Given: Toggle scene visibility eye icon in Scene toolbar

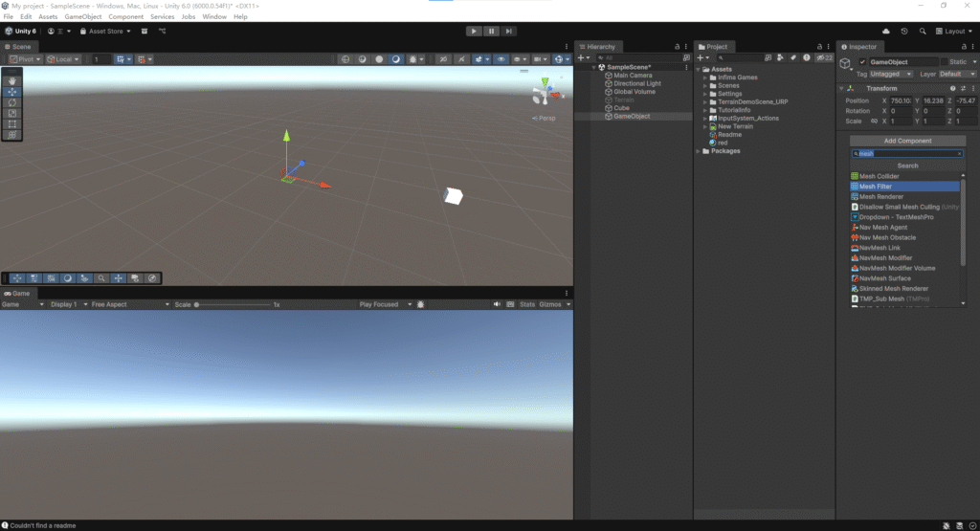Looking at the screenshot, I should (x=501, y=59).
